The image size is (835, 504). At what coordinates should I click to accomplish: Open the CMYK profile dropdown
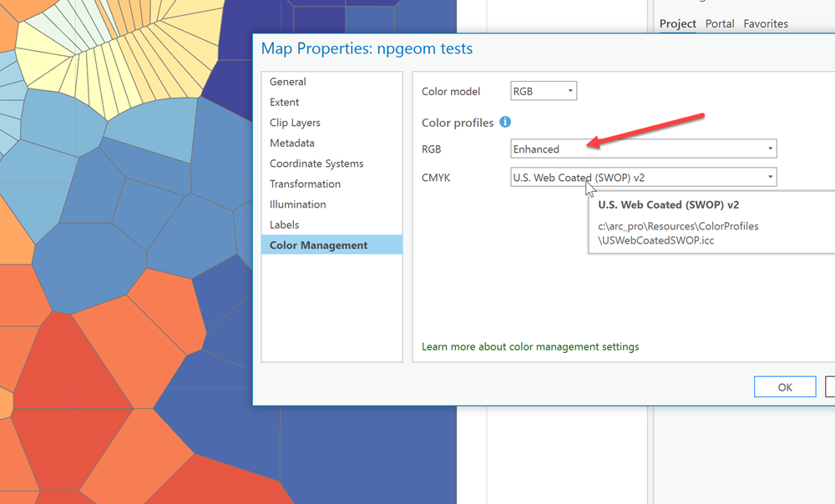click(643, 177)
